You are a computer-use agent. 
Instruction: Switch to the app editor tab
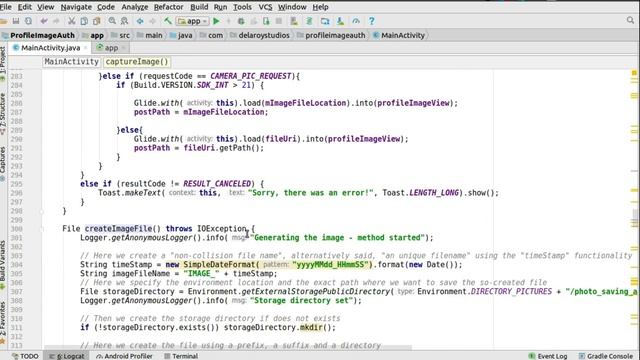[111, 48]
